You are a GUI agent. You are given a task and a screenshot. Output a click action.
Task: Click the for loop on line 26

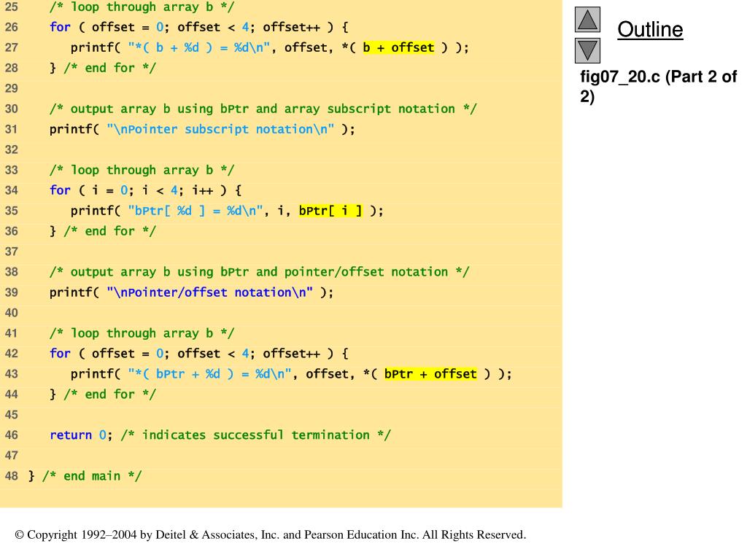coord(198,27)
